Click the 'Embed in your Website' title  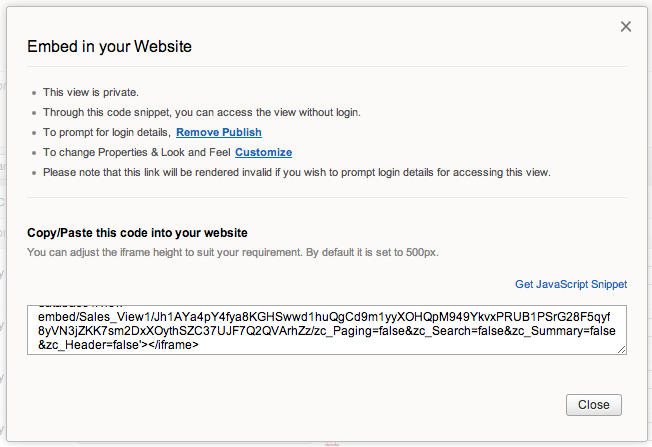109,46
